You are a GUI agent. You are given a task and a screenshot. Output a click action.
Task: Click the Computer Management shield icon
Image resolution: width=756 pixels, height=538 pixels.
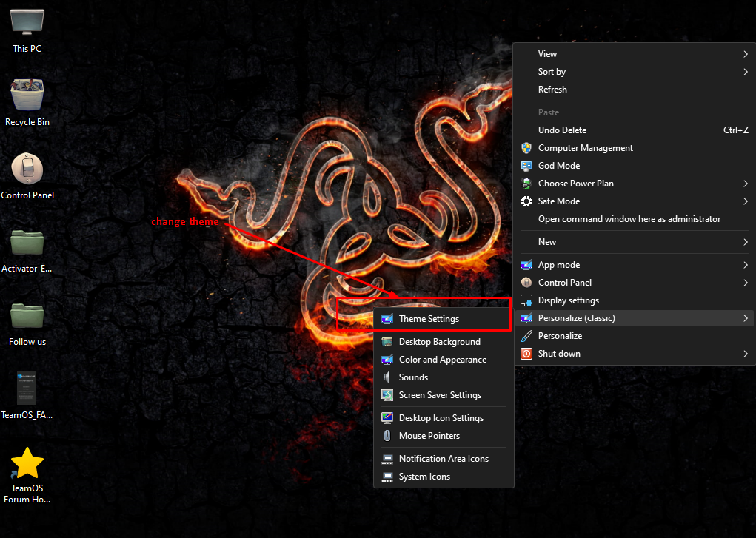pos(526,148)
